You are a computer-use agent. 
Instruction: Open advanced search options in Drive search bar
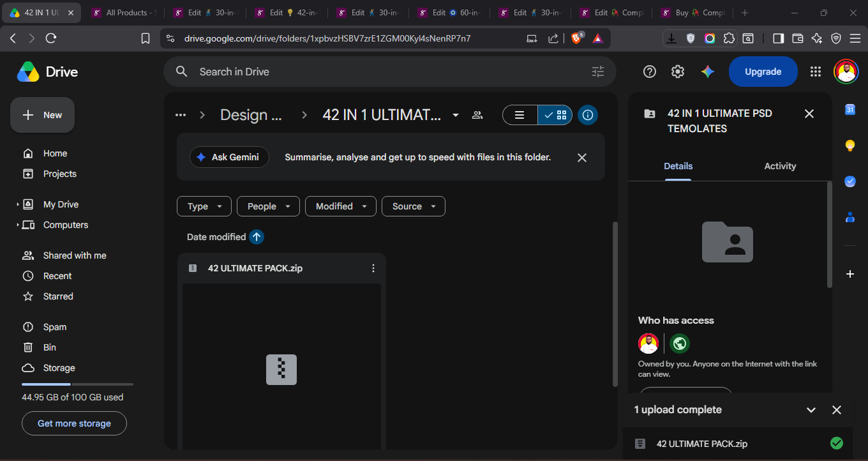point(597,72)
